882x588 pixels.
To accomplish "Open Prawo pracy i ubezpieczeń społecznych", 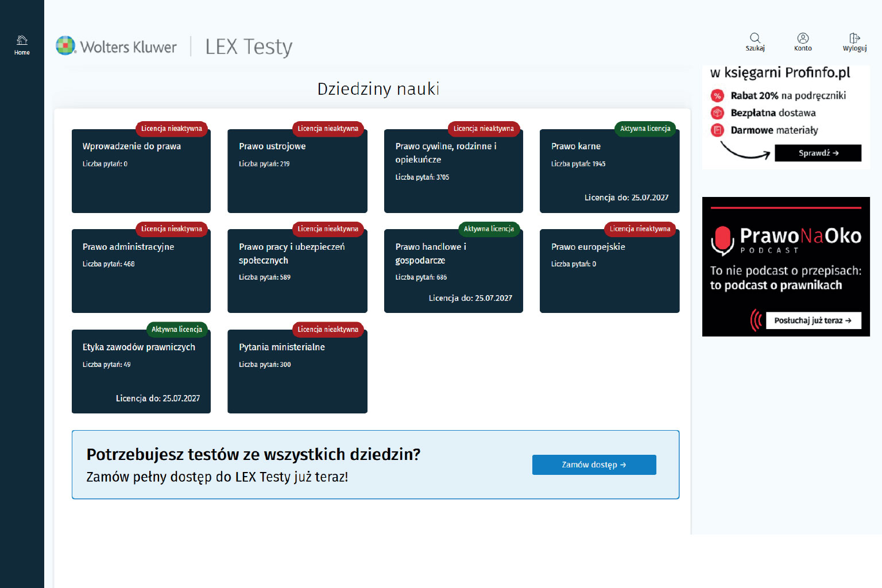I will pos(297,272).
